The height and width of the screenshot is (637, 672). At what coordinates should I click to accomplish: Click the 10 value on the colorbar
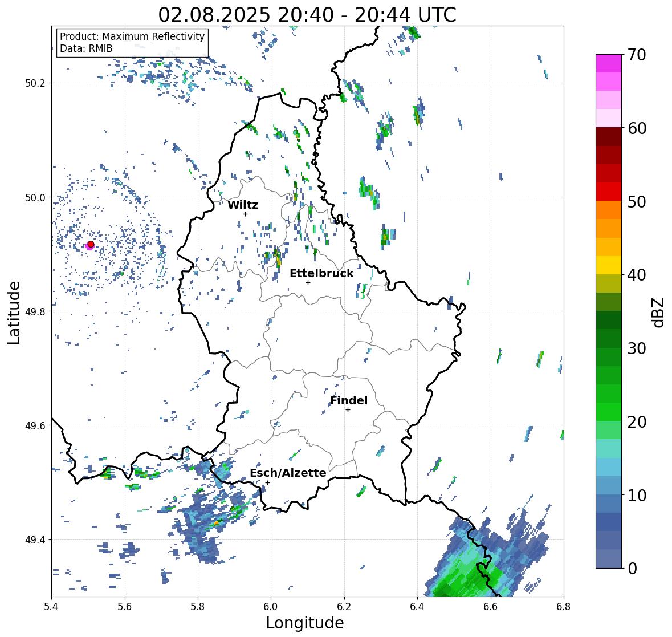[x=637, y=495]
